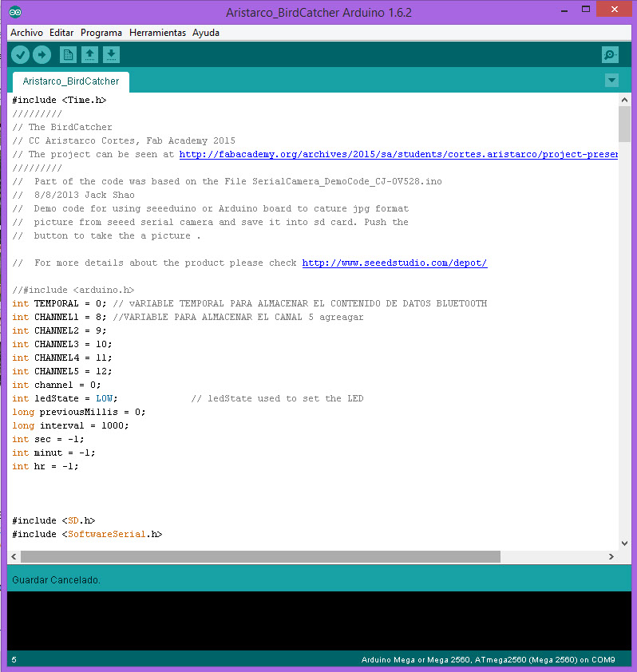
Task: Click the board info 'Arduino Mega or Mega 2560' status
Action: 488,660
